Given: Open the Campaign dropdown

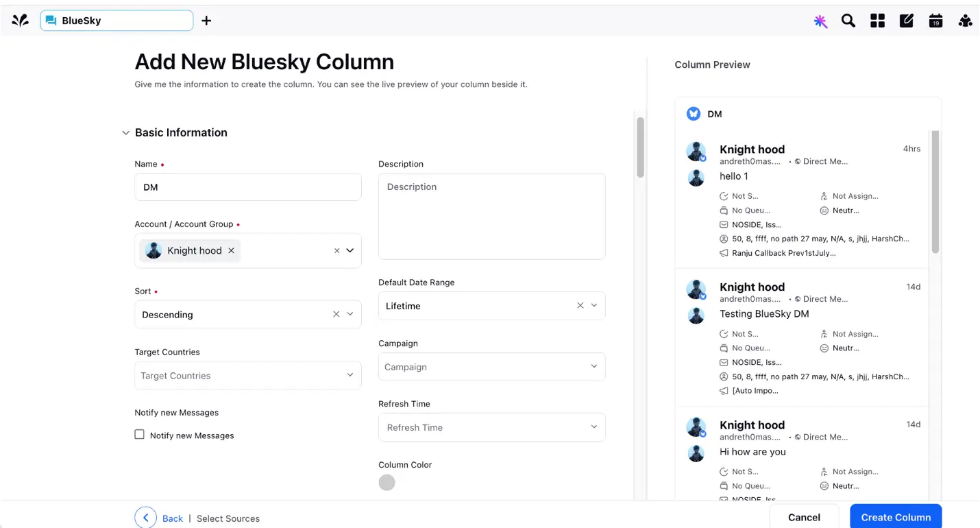Looking at the screenshot, I should point(492,367).
